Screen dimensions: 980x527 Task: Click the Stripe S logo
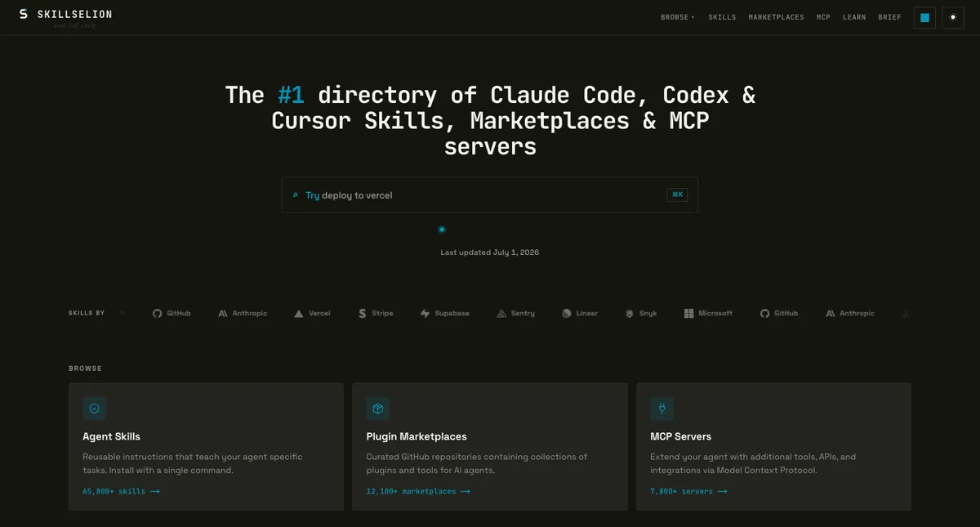(362, 314)
